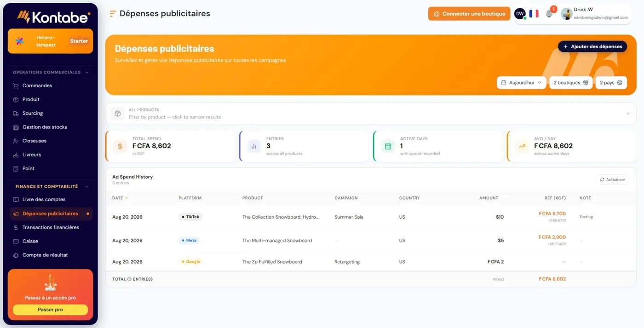
Task: Click the Closeuses person icon
Action: tap(16, 141)
